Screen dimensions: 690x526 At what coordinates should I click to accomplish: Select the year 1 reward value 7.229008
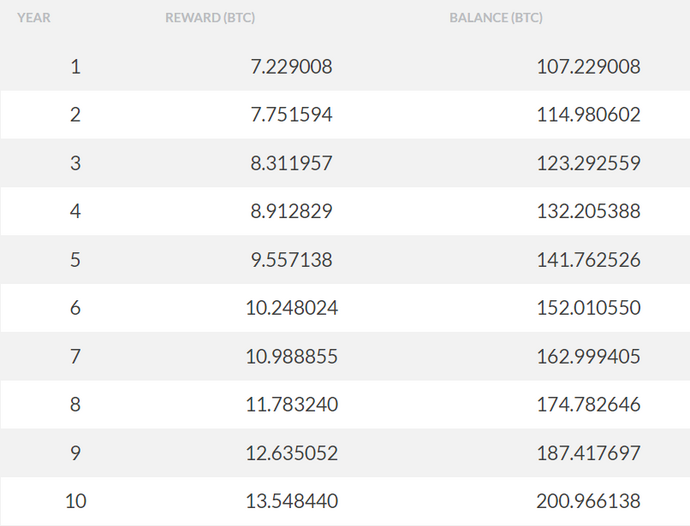pos(291,67)
